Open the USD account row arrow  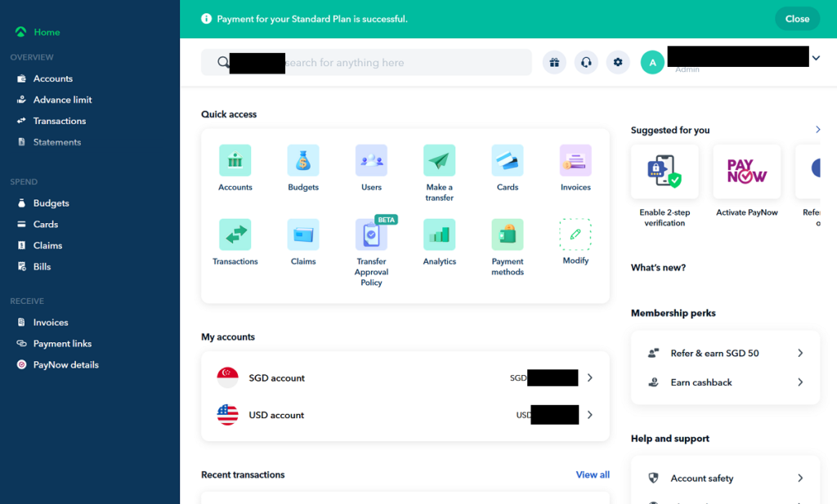click(x=590, y=415)
